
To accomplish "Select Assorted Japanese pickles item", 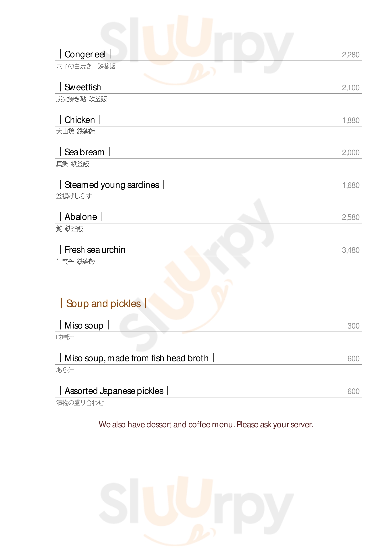I will pyautogui.click(x=114, y=391).
